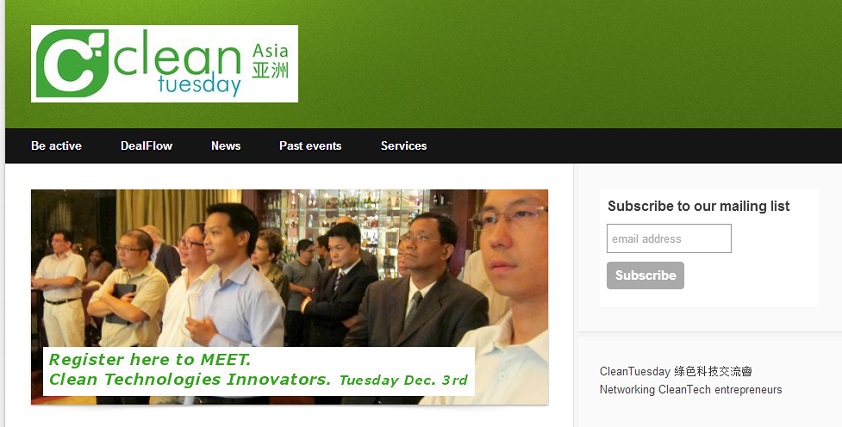Image resolution: width=842 pixels, height=427 pixels.
Task: Open the Services menu item
Action: pyautogui.click(x=403, y=146)
